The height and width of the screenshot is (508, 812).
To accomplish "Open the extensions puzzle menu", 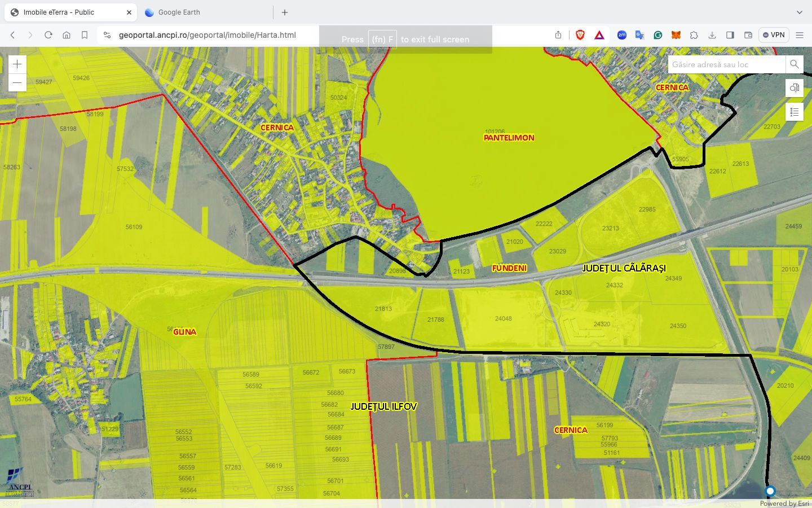I will tap(694, 35).
